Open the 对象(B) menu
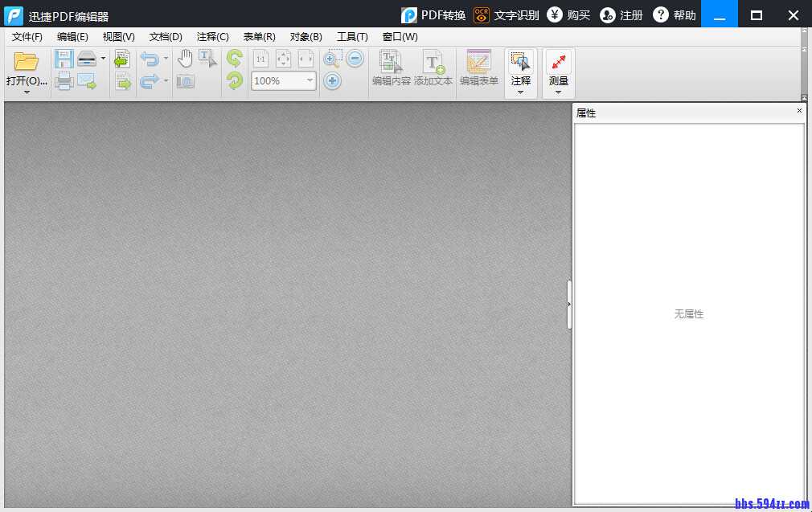The height and width of the screenshot is (512, 812). pyautogui.click(x=306, y=37)
